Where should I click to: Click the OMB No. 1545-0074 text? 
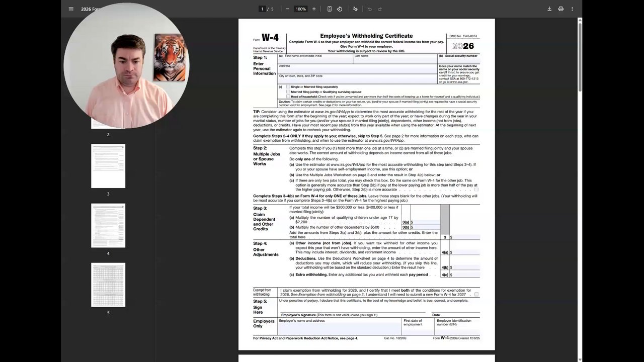point(463,36)
